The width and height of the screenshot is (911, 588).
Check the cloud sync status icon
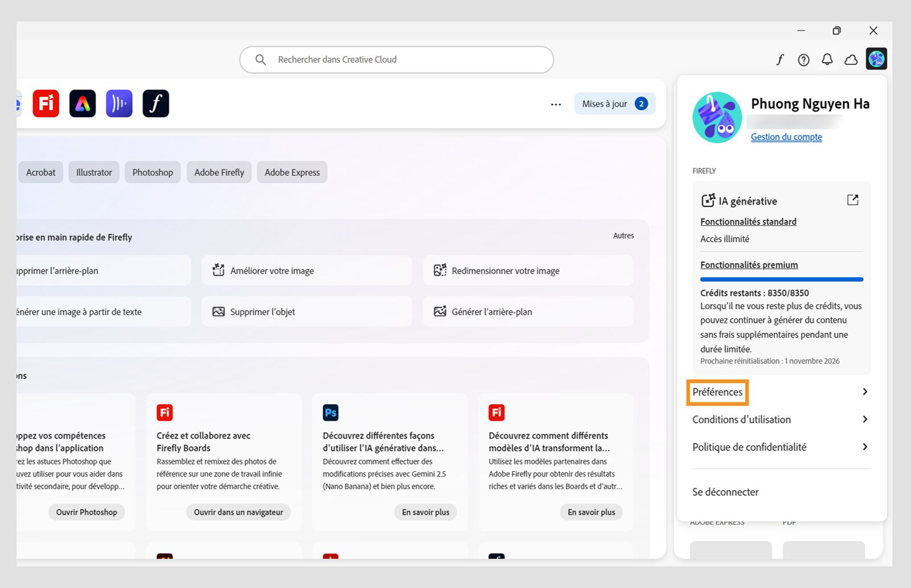[x=851, y=60]
